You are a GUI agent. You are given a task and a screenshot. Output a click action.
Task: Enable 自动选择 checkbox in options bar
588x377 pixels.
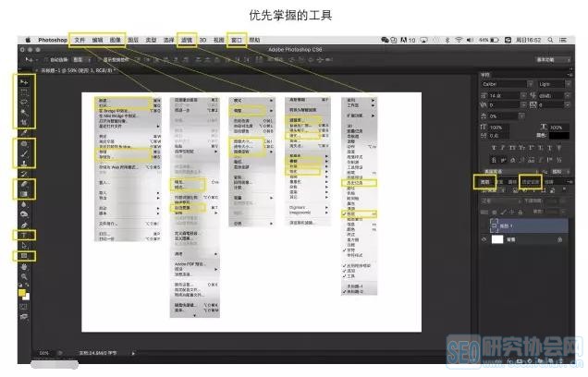click(46, 59)
